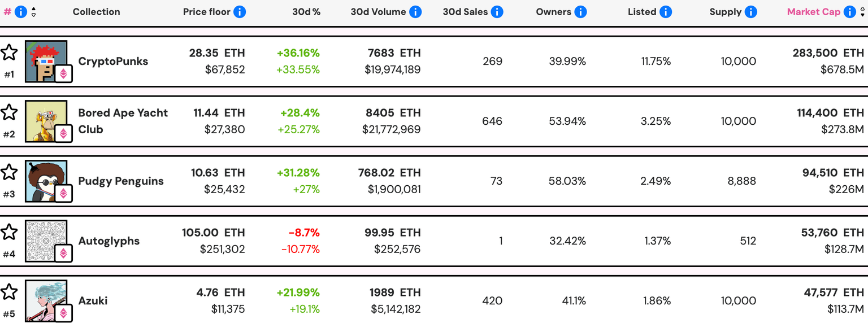Toggle Market Cap sort arrows
The width and height of the screenshot is (868, 323).
pyautogui.click(x=862, y=12)
